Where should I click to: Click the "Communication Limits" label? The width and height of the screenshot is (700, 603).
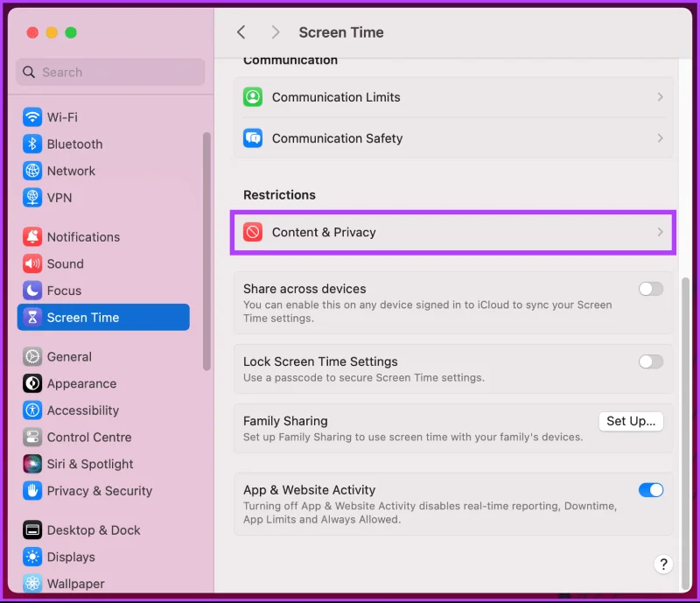[336, 97]
